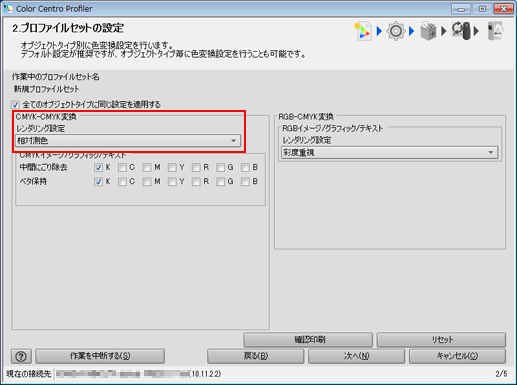Click the gear settings step icon

pyautogui.click(x=396, y=31)
